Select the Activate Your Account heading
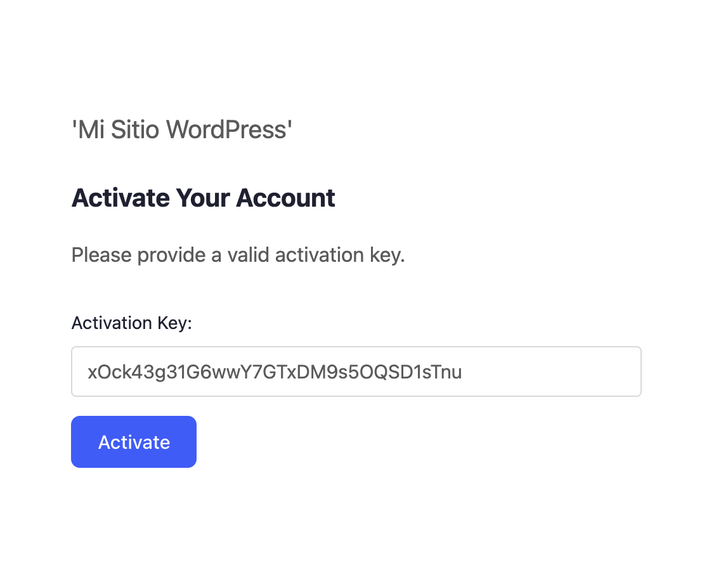Screen dimensions: 728x568 pos(203,198)
